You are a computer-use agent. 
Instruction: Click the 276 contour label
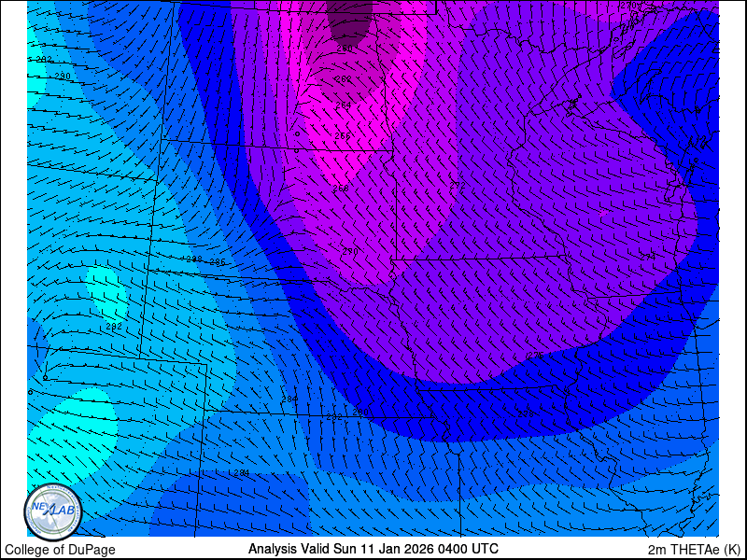pos(536,356)
